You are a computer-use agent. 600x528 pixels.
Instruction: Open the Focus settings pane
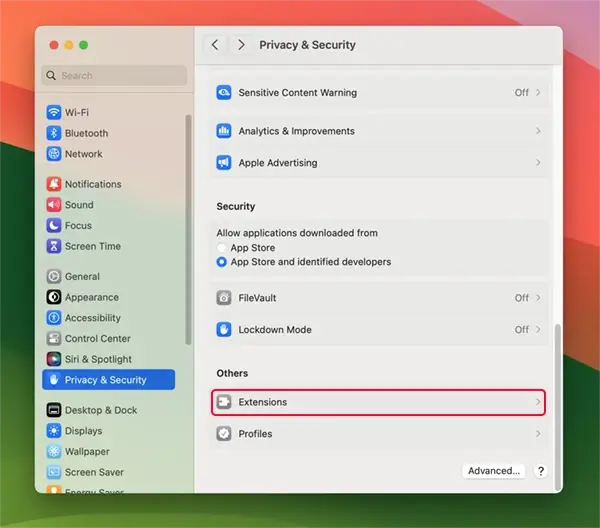click(109, 225)
